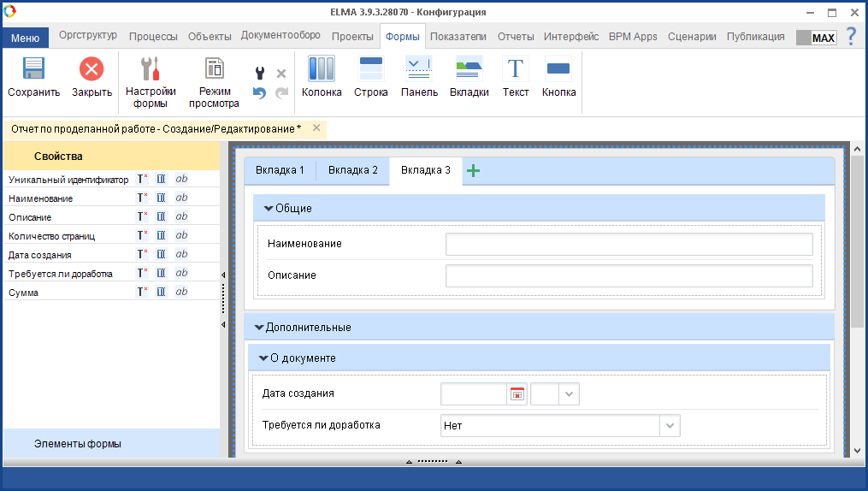
Task: Collapse the Дополнительные section
Action: pyautogui.click(x=259, y=328)
